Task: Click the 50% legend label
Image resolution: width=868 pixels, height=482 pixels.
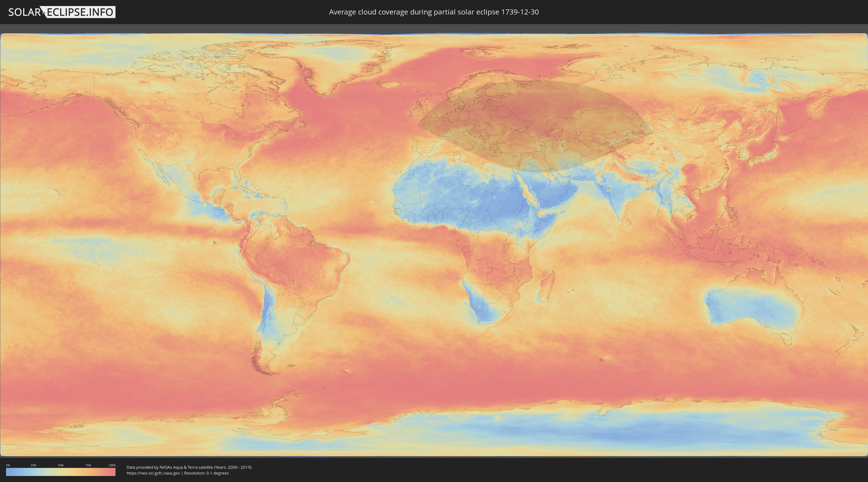Action: [61, 465]
